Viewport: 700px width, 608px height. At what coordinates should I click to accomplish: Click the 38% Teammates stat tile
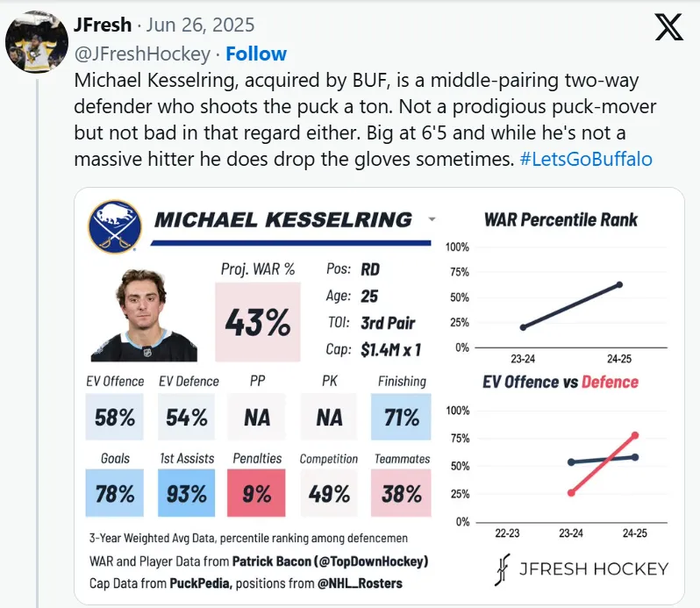coord(401,493)
